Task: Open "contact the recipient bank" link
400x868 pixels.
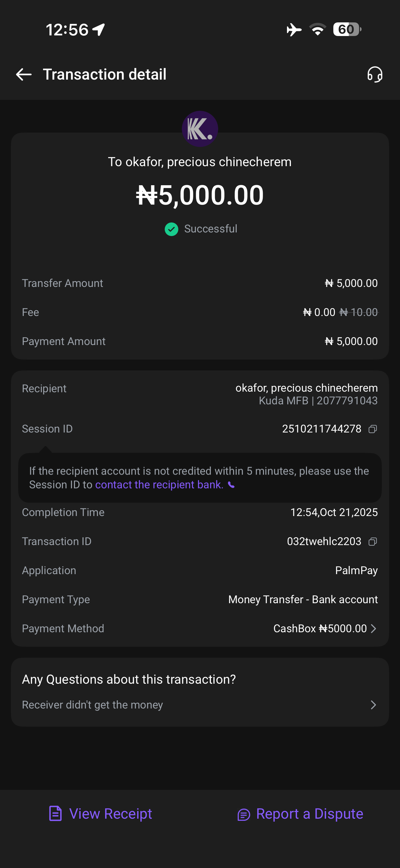Action: coord(159,485)
